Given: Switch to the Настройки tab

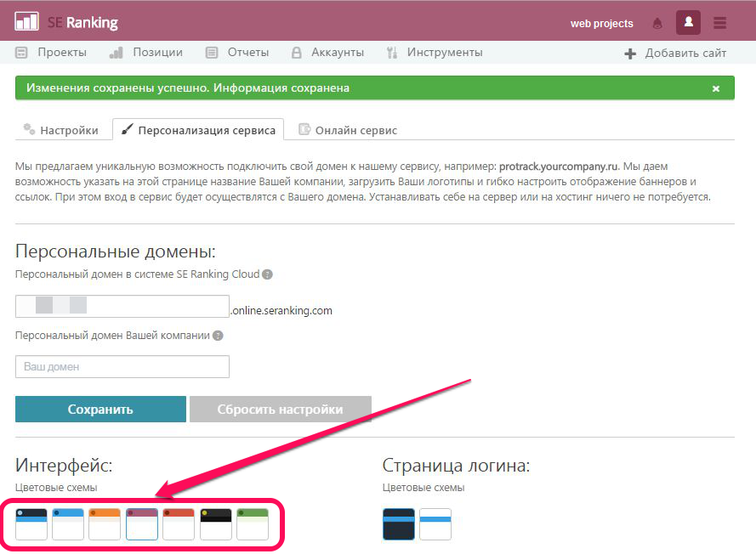Looking at the screenshot, I should [62, 130].
